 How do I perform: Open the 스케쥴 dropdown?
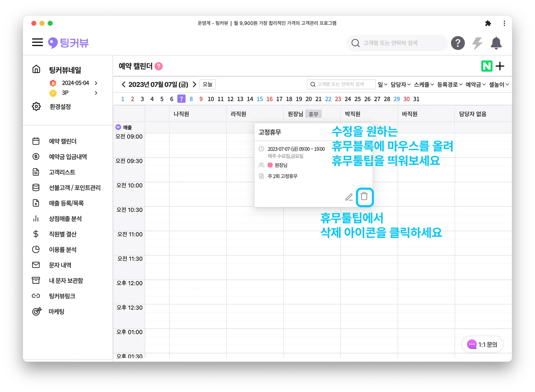coord(423,84)
